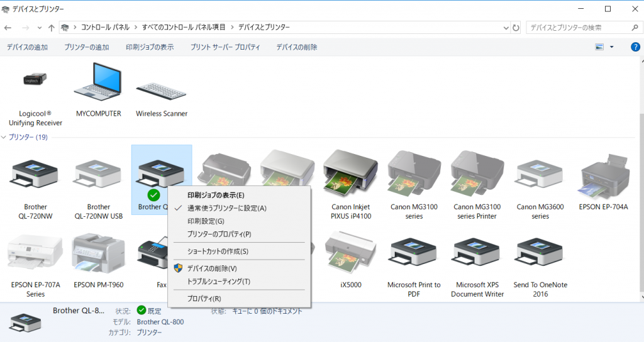Open the address bar history dropdown

pyautogui.click(x=506, y=28)
